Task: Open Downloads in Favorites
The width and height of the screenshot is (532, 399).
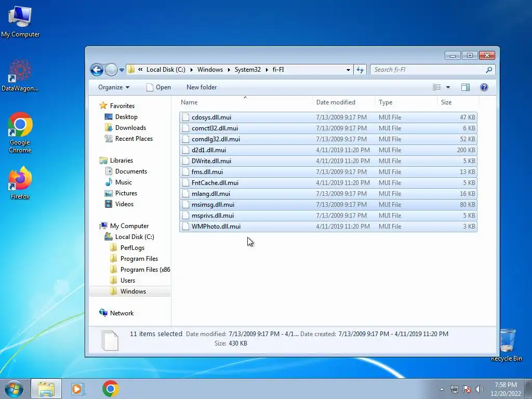Action: click(125, 128)
